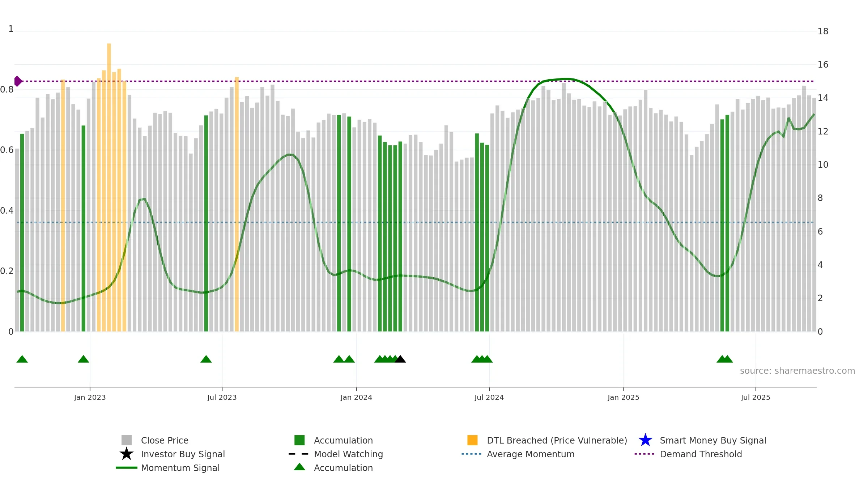Click the black Investor Buy Signal star icon

[127, 454]
